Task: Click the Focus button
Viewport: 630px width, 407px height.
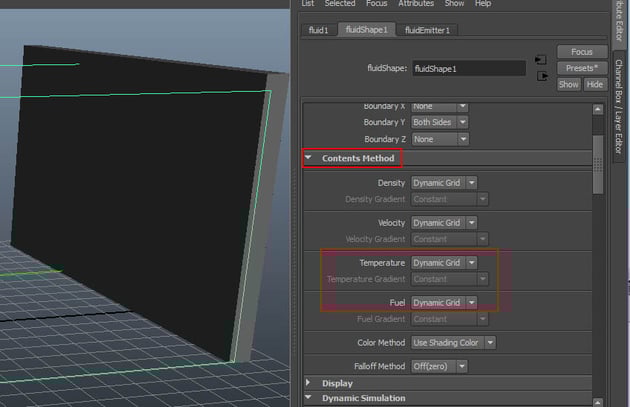Action: (x=582, y=52)
